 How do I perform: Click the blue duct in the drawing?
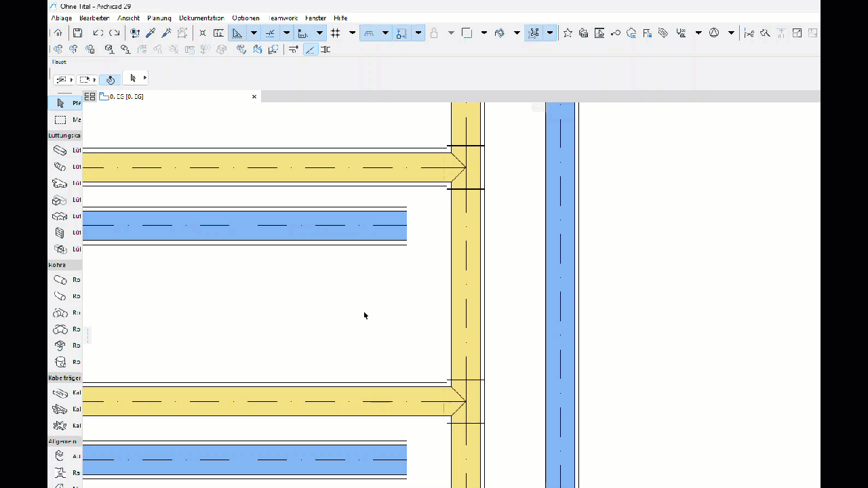tap(244, 225)
